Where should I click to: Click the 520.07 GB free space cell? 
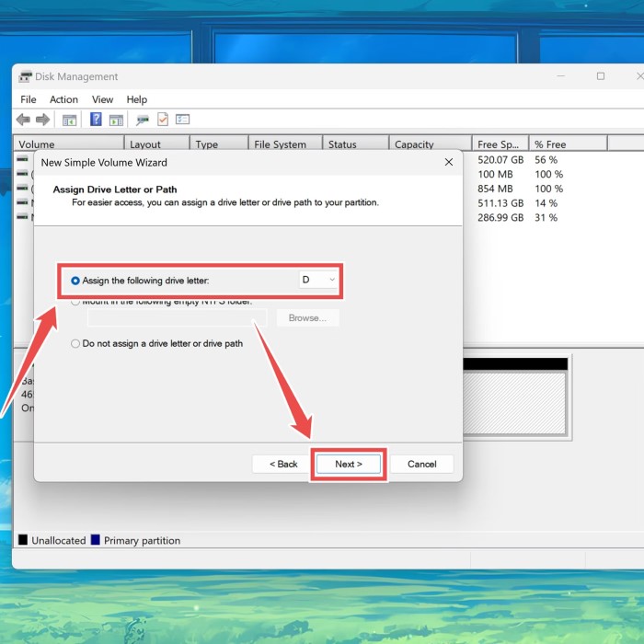click(500, 160)
